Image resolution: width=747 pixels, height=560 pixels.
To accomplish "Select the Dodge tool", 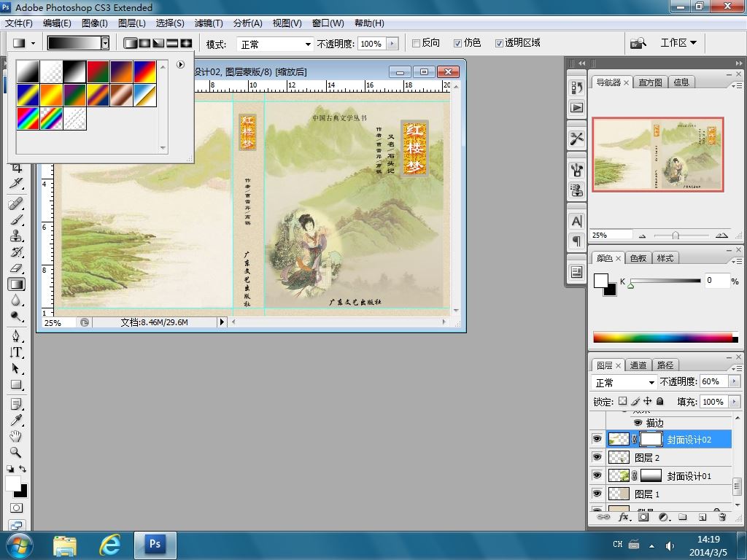I will 16,316.
